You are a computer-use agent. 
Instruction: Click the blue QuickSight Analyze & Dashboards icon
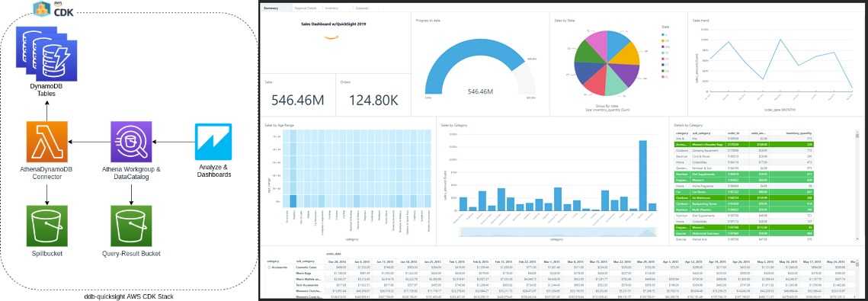(x=213, y=142)
